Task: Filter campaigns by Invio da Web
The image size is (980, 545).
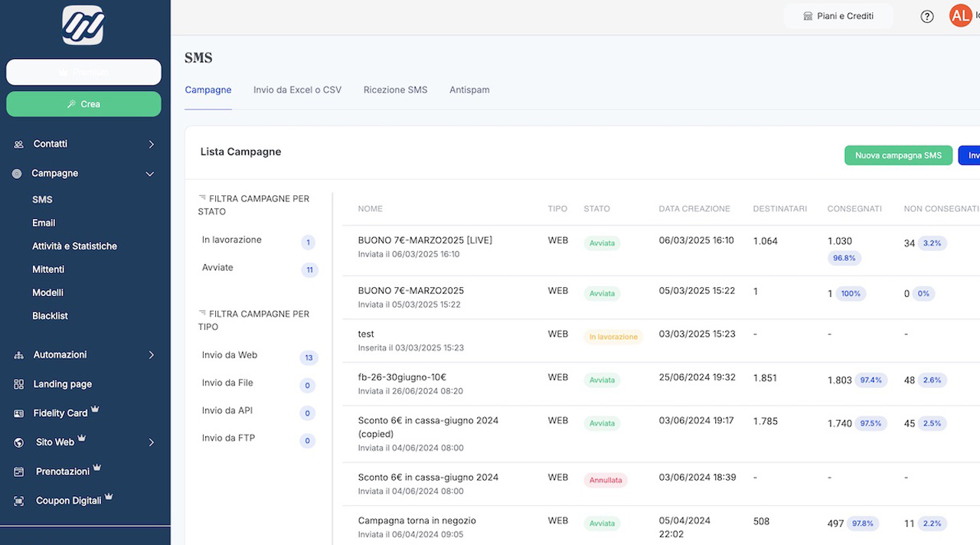Action: [x=229, y=355]
